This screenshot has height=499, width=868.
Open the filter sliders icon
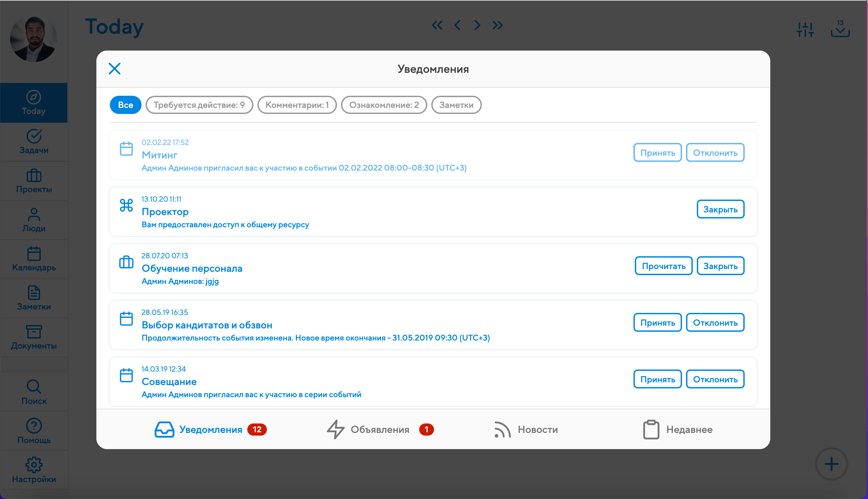805,30
